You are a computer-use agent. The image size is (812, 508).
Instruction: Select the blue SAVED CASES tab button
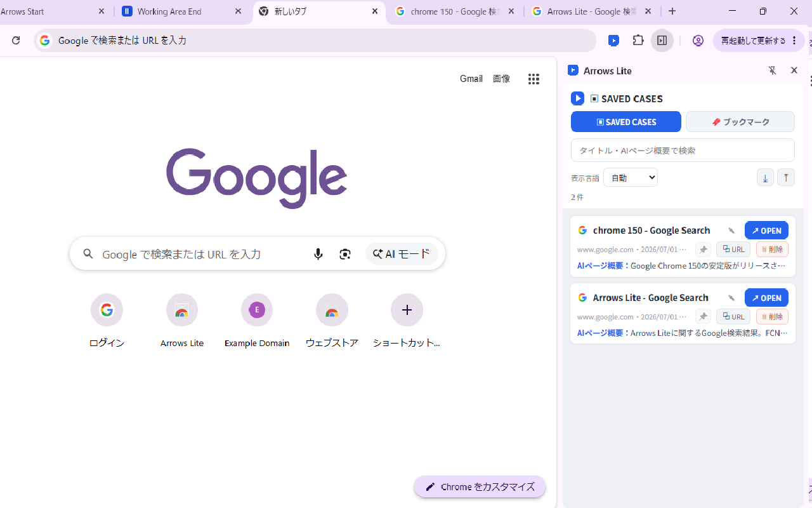[x=626, y=122]
